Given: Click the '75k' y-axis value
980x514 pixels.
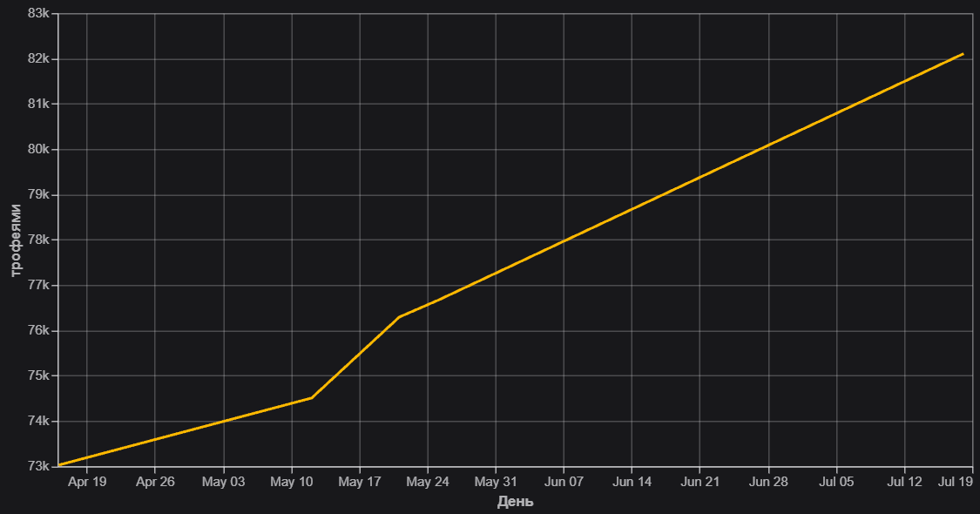Looking at the screenshot, I should [x=38, y=375].
